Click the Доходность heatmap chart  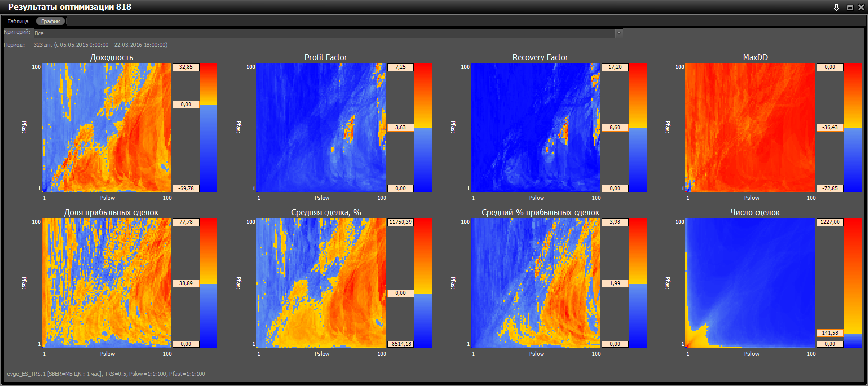[x=107, y=127]
